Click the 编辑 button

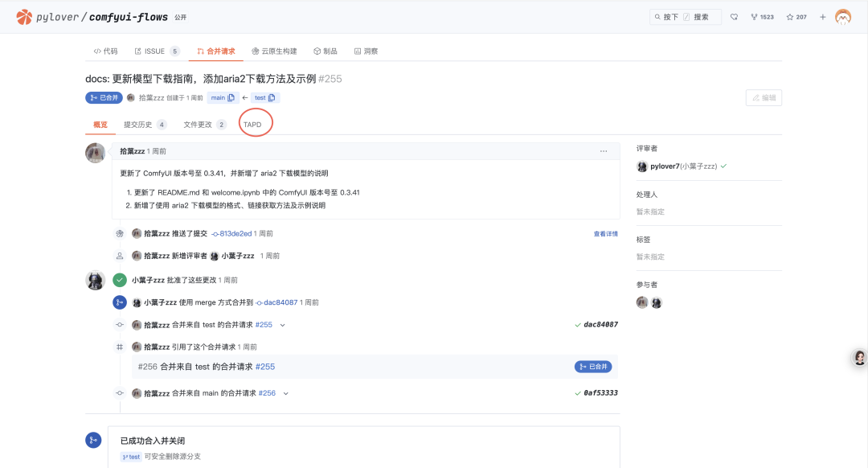coord(764,97)
